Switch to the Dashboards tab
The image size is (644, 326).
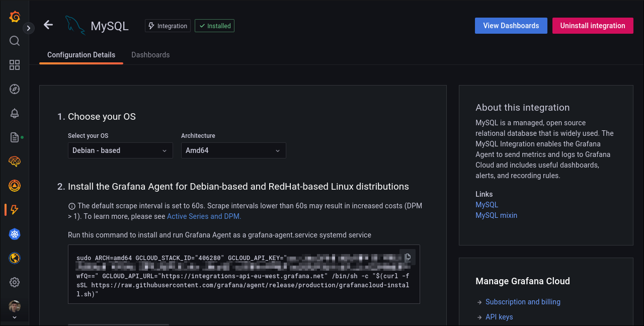tap(150, 55)
